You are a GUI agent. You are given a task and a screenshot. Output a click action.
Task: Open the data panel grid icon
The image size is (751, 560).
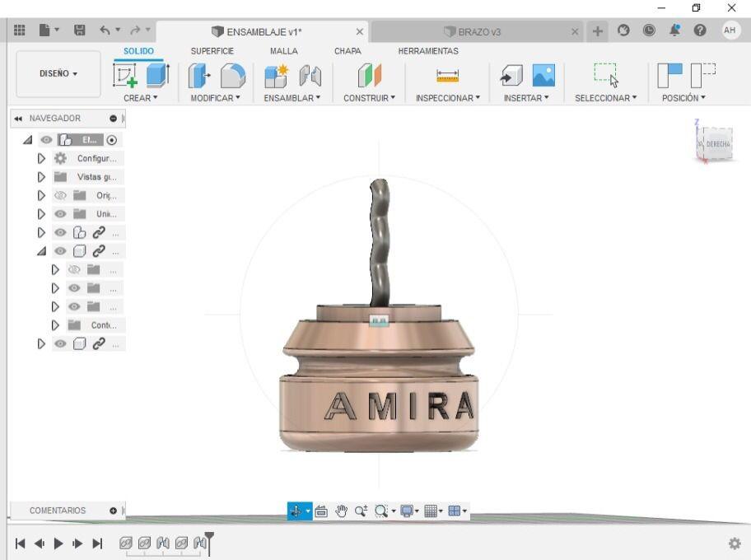tap(19, 30)
